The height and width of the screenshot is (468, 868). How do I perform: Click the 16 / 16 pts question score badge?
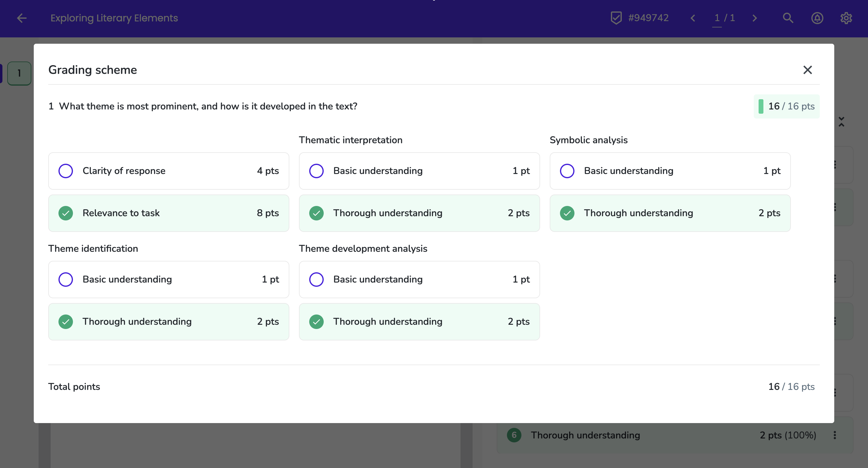(x=786, y=106)
